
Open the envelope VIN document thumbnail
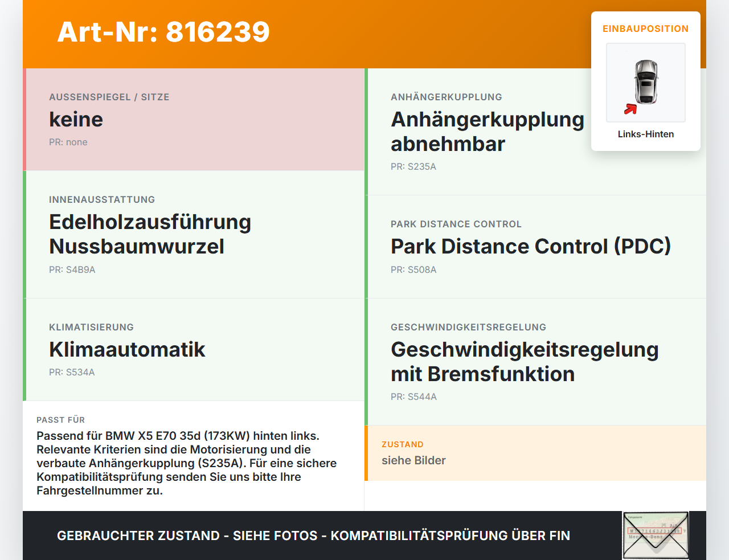tap(656, 536)
